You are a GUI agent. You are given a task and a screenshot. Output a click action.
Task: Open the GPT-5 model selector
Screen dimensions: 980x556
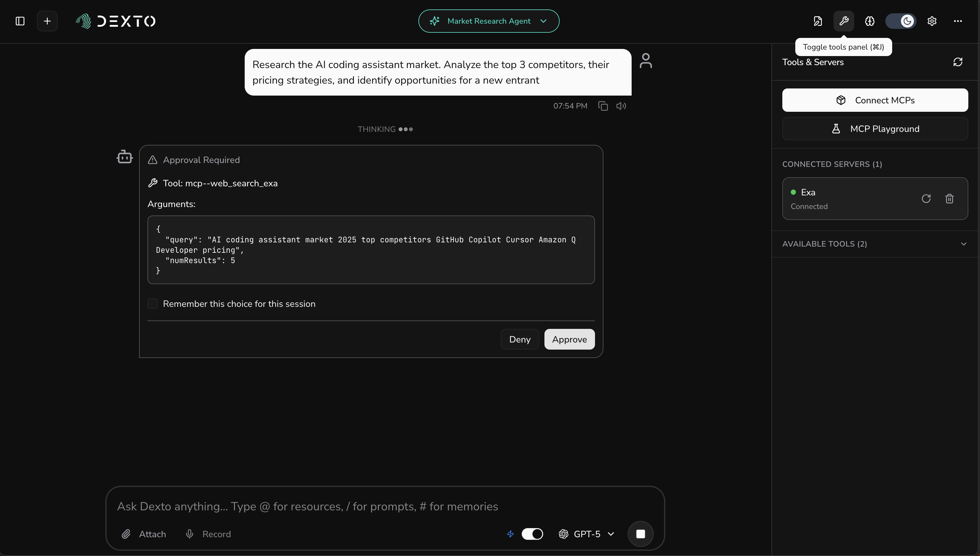[x=587, y=534]
